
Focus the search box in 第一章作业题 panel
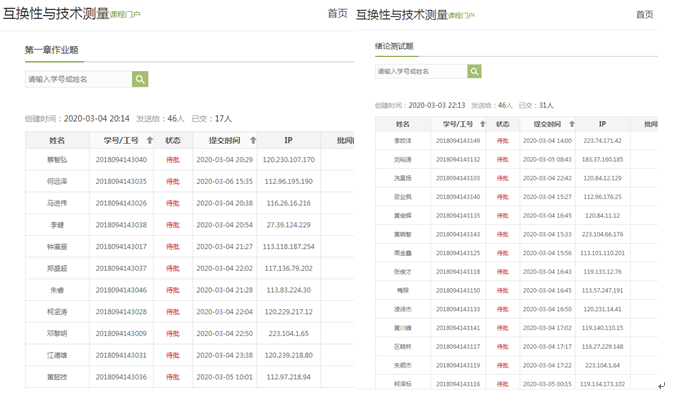[79, 79]
